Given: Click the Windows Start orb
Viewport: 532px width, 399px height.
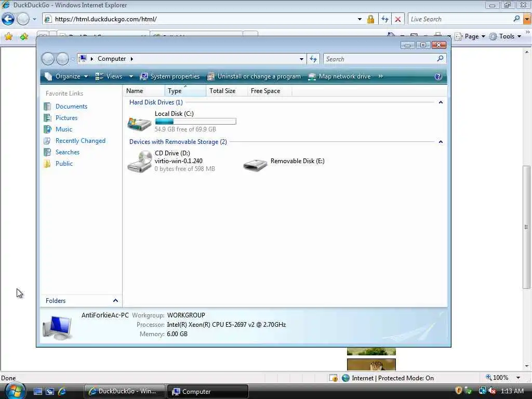Looking at the screenshot, I should (x=15, y=391).
